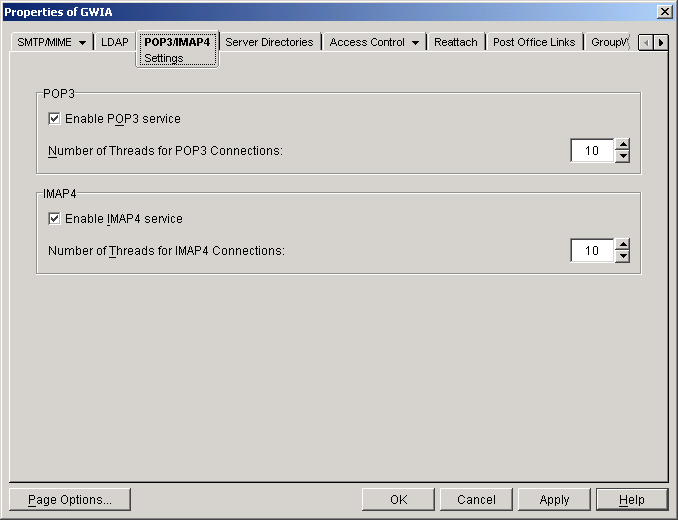
Task: Click the Properties of GWIA title text
Action: click(x=58, y=12)
